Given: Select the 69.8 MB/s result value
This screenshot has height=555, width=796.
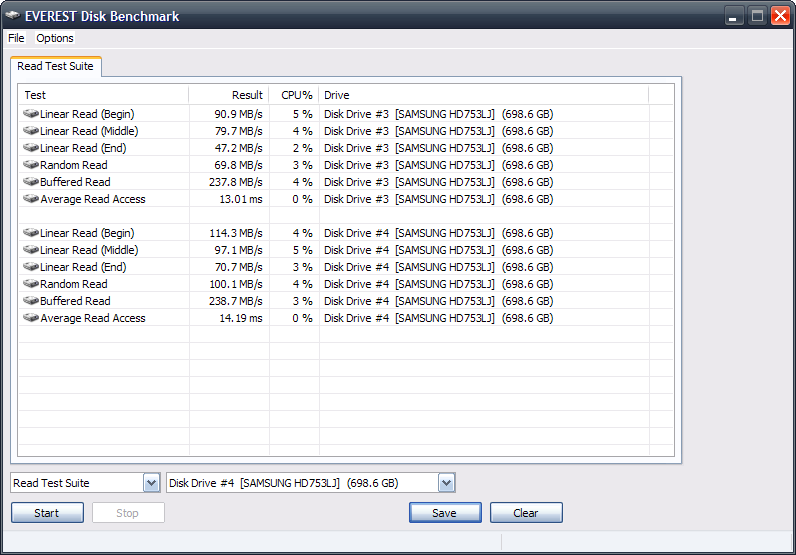Looking at the screenshot, I should click(x=238, y=165).
